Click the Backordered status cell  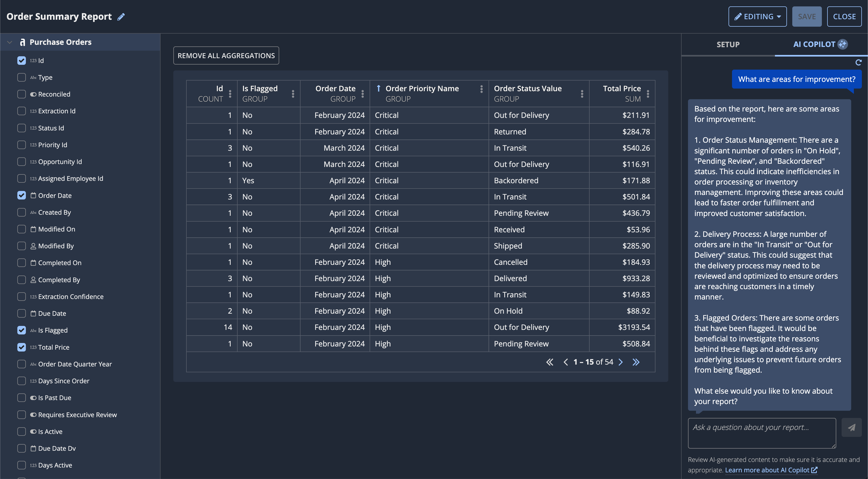(539, 181)
